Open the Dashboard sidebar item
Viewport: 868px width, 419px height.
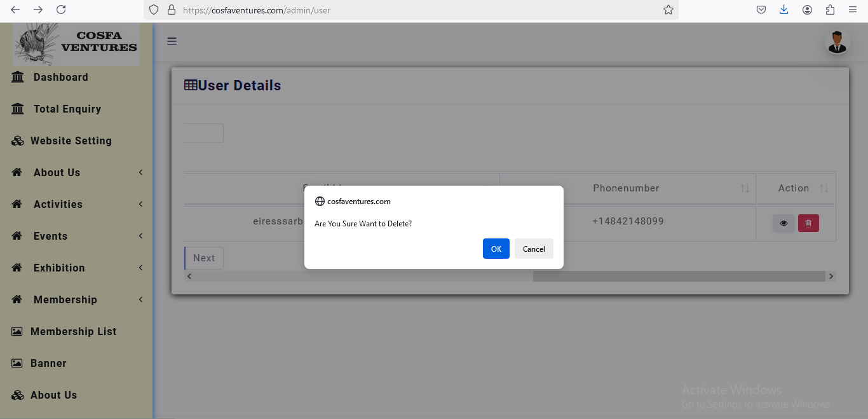[60, 77]
